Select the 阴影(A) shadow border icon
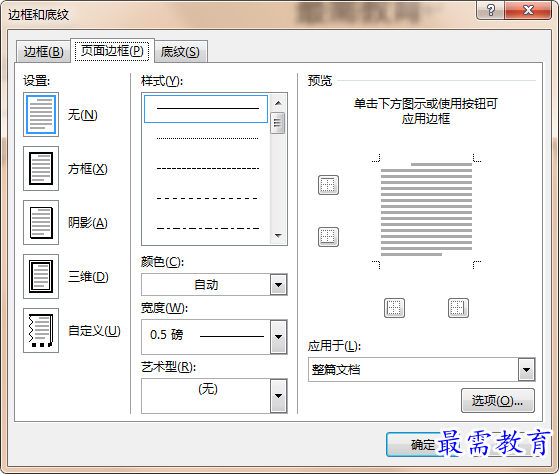Screen dimensions: 559x474 tap(41, 222)
